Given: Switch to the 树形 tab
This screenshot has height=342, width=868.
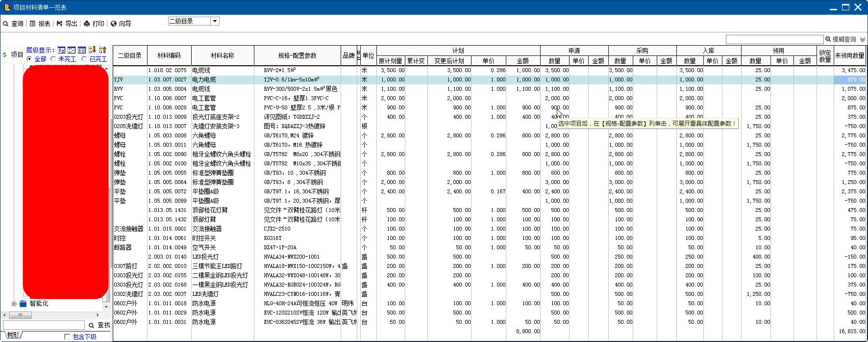Looking at the screenshot, I should 13,335.
